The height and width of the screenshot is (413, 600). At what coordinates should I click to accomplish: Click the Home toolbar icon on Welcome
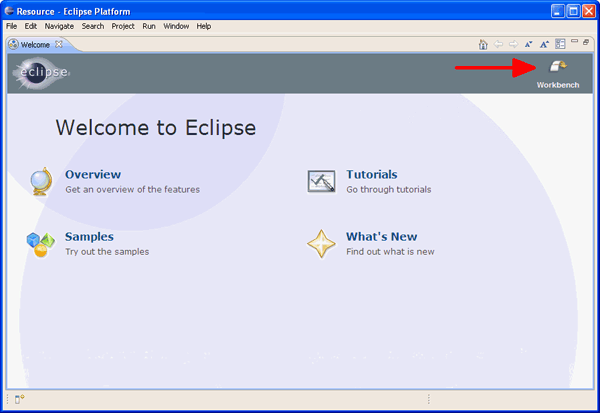[483, 44]
